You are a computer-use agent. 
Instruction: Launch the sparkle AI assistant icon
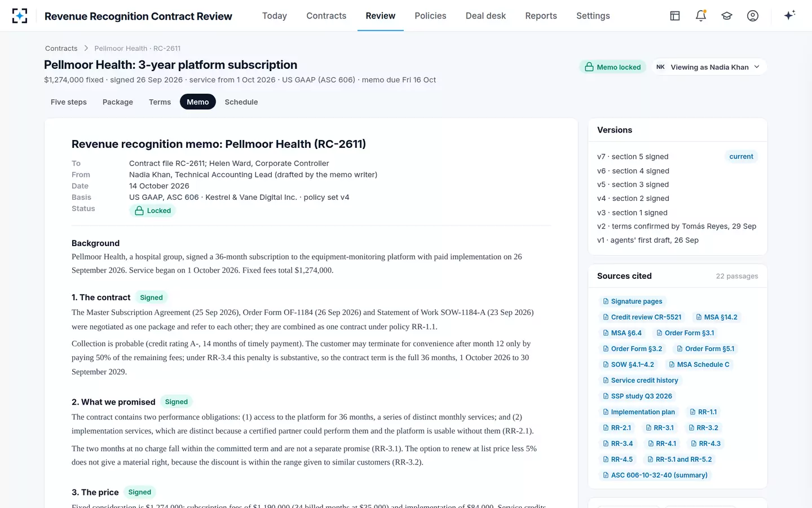789,15
